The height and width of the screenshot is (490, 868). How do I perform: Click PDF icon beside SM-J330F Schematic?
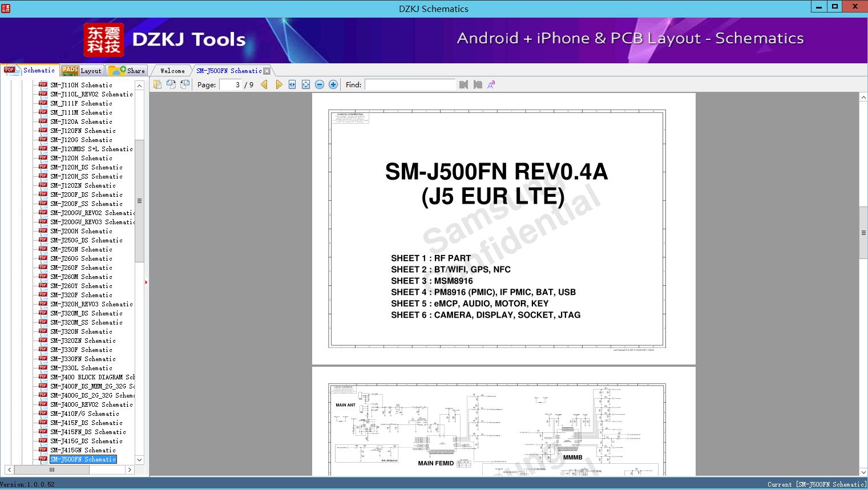(x=43, y=349)
